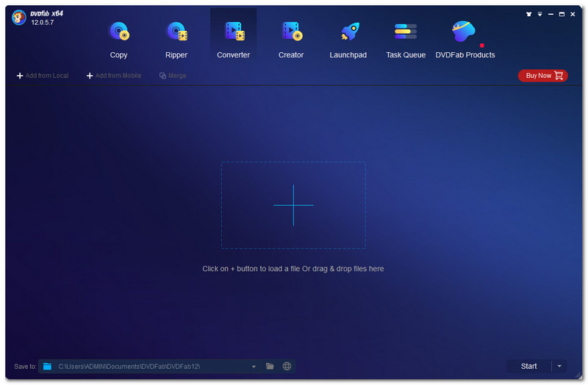Image resolution: width=588 pixels, height=385 pixels.
Task: Expand the dropdown arrow next to Start
Action: pyautogui.click(x=559, y=366)
